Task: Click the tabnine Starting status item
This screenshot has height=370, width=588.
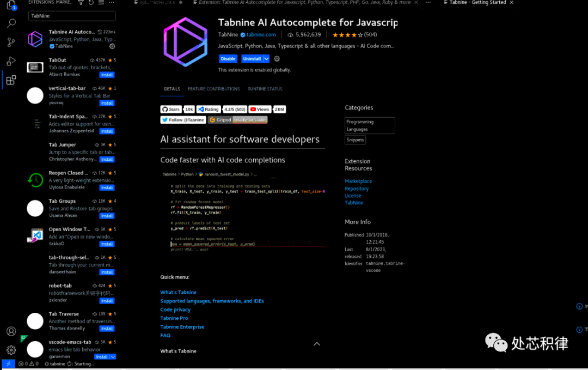Action: (x=69, y=363)
